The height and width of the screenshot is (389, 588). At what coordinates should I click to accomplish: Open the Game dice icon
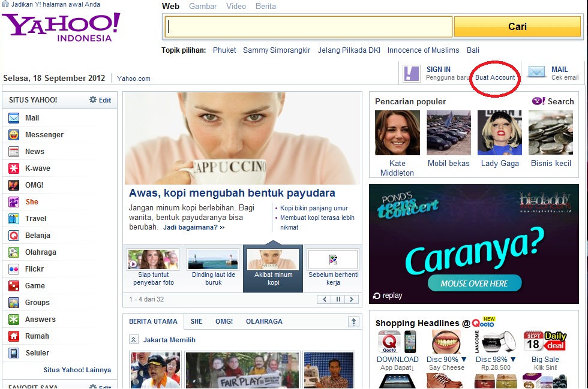click(14, 286)
